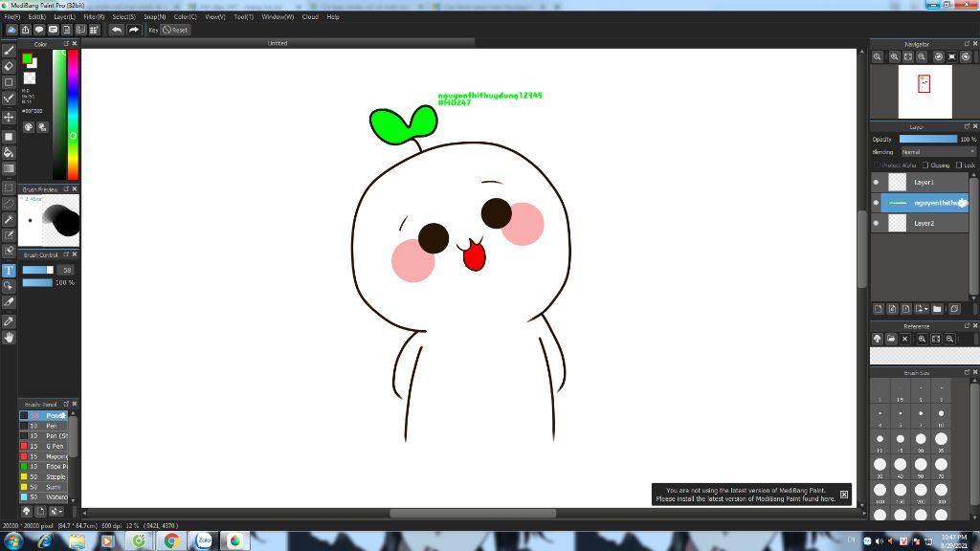Hide the nguyenthithu text layer
980x551 pixels.
click(x=876, y=203)
